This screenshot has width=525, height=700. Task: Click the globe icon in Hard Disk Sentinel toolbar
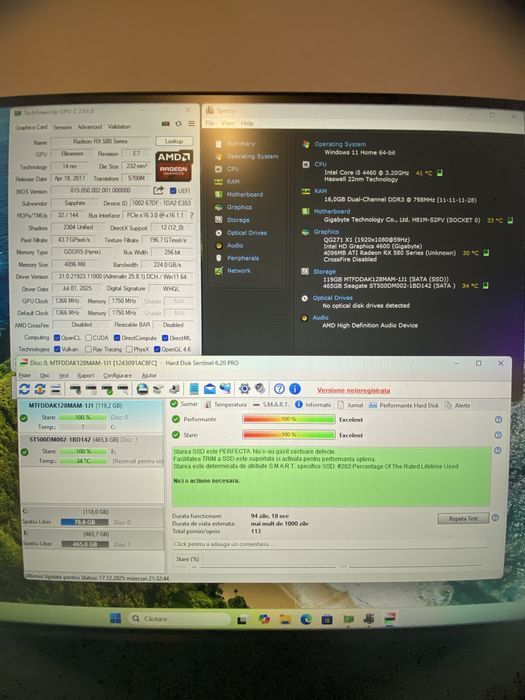pyautogui.click(x=142, y=389)
